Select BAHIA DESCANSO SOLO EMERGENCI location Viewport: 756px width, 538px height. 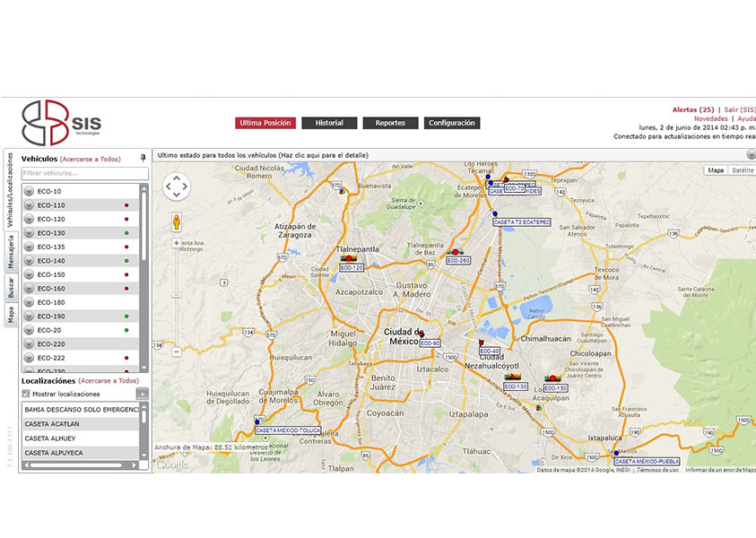click(81, 410)
